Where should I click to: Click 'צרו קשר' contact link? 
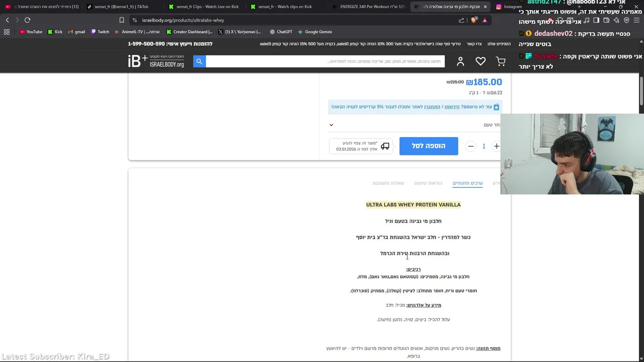coord(474,44)
